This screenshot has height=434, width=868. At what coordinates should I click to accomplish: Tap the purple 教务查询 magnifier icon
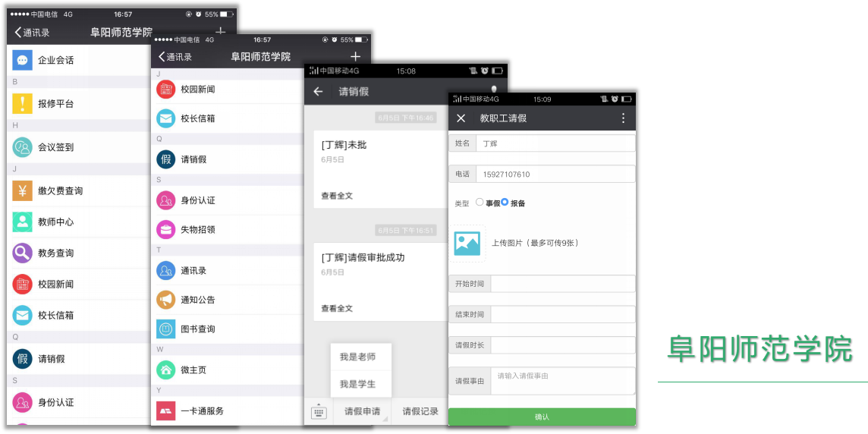[22, 253]
